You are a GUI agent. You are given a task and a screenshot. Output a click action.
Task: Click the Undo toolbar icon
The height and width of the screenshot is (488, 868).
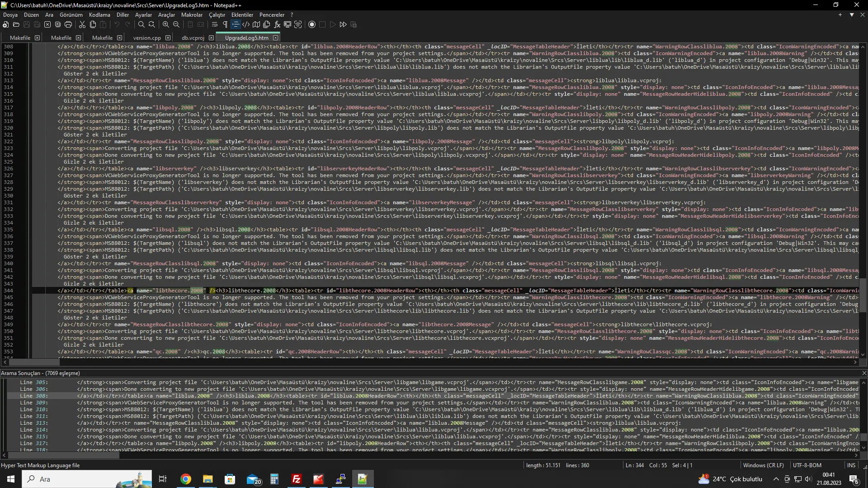point(117,24)
